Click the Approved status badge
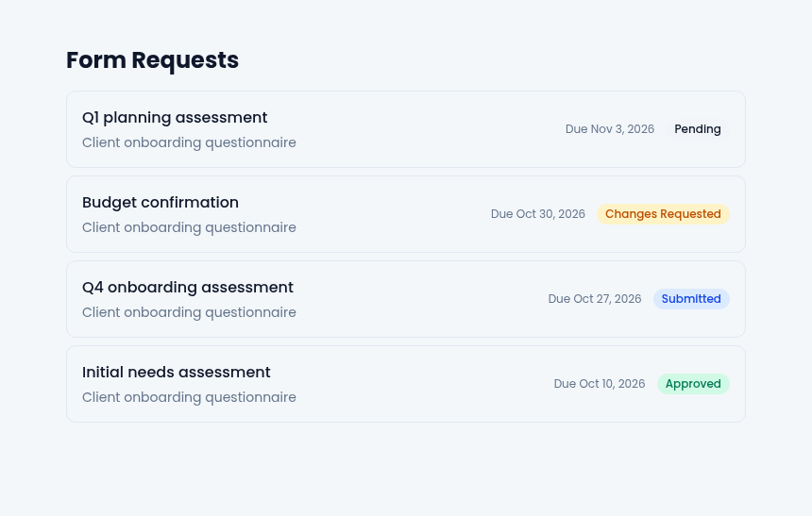Image resolution: width=812 pixels, height=516 pixels. coord(693,384)
